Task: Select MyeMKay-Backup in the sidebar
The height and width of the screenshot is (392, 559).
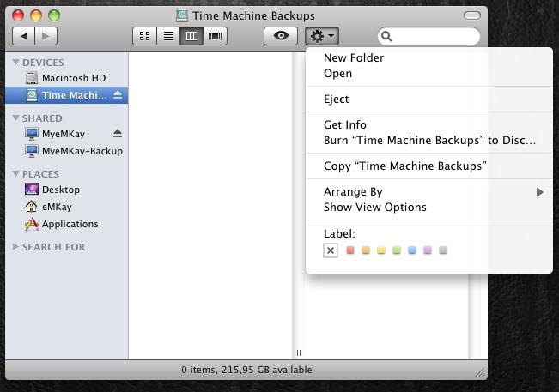Action: click(x=67, y=151)
